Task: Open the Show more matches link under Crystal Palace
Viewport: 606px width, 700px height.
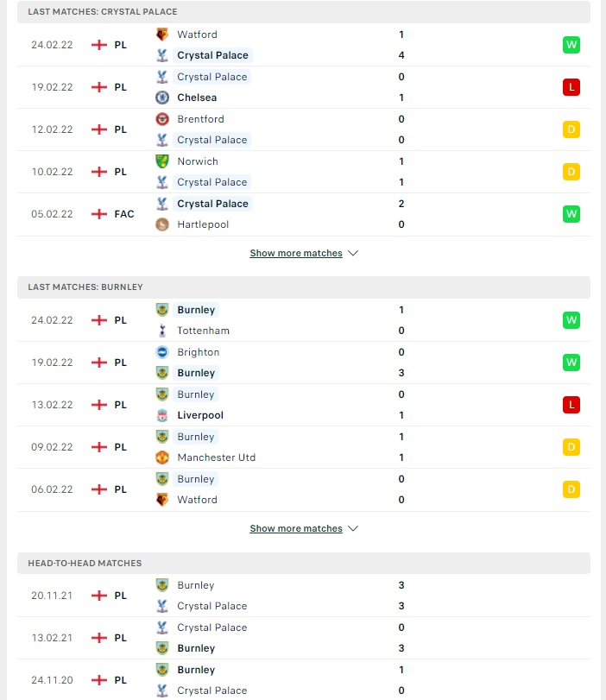Action: pyautogui.click(x=296, y=253)
